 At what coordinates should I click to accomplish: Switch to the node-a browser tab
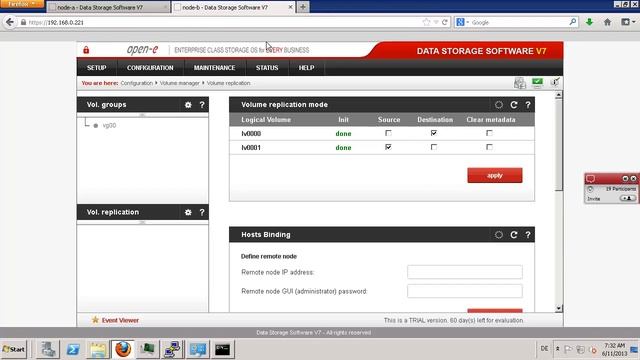point(108,7)
